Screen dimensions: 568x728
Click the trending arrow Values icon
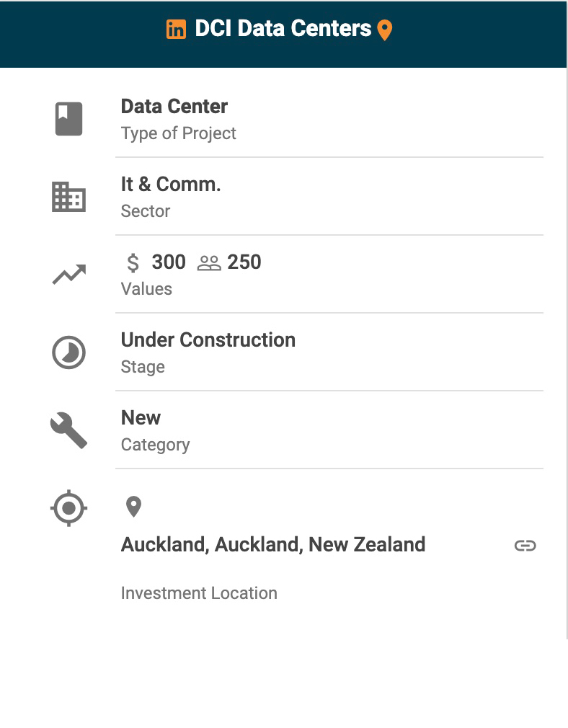coord(69,275)
